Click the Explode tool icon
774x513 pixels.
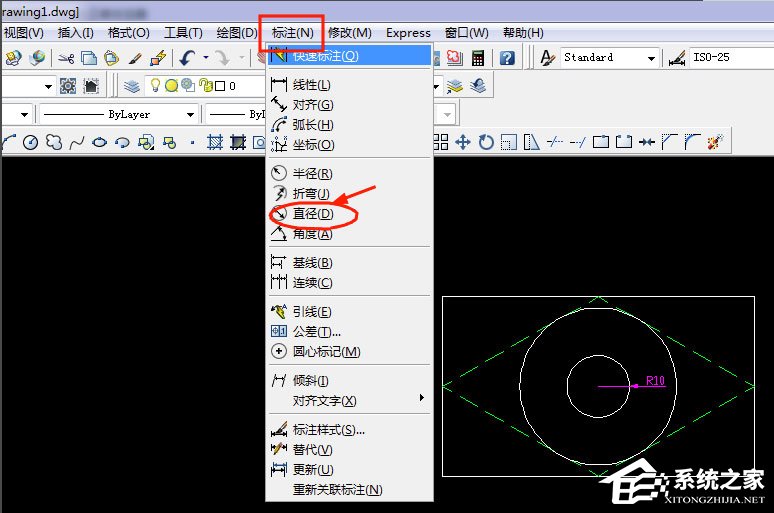(x=715, y=142)
